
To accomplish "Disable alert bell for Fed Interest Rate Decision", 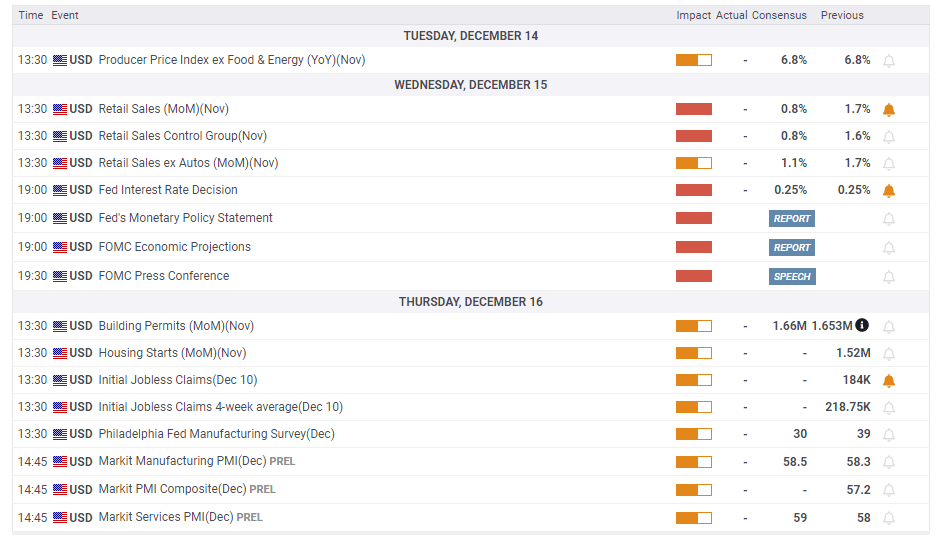I will click(888, 190).
